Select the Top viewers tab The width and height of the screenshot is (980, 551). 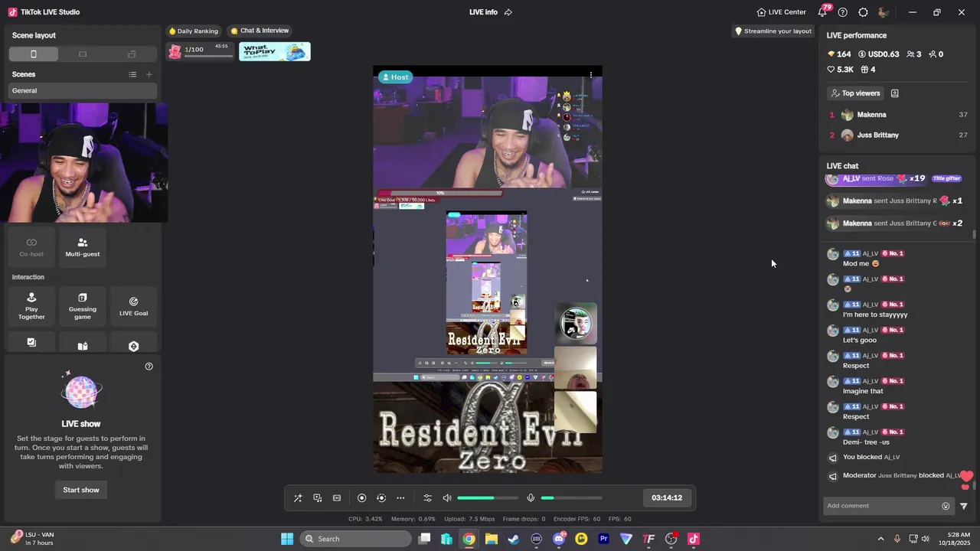[855, 93]
